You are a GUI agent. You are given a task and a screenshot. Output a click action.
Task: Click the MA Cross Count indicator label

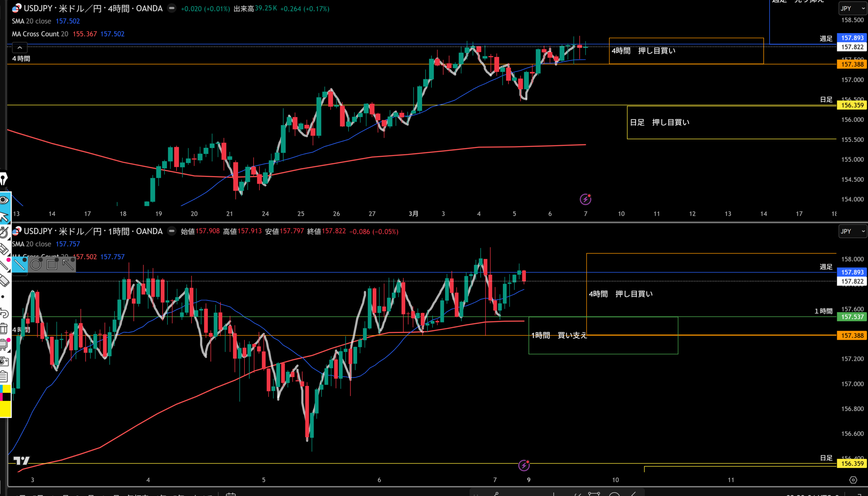(40, 34)
